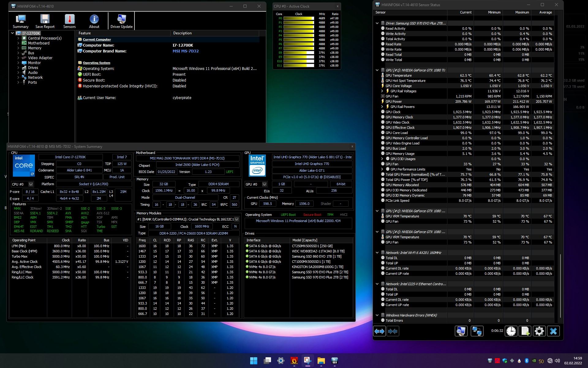Collapse the Samsung SSD 970 EVO sensor group
The width and height of the screenshot is (588, 368).
click(377, 23)
